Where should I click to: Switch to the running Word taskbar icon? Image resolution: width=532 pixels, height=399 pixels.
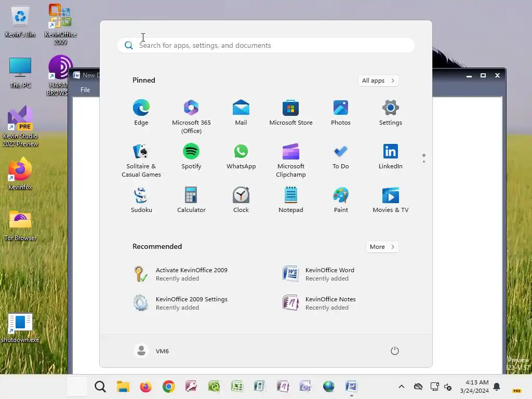point(352,387)
